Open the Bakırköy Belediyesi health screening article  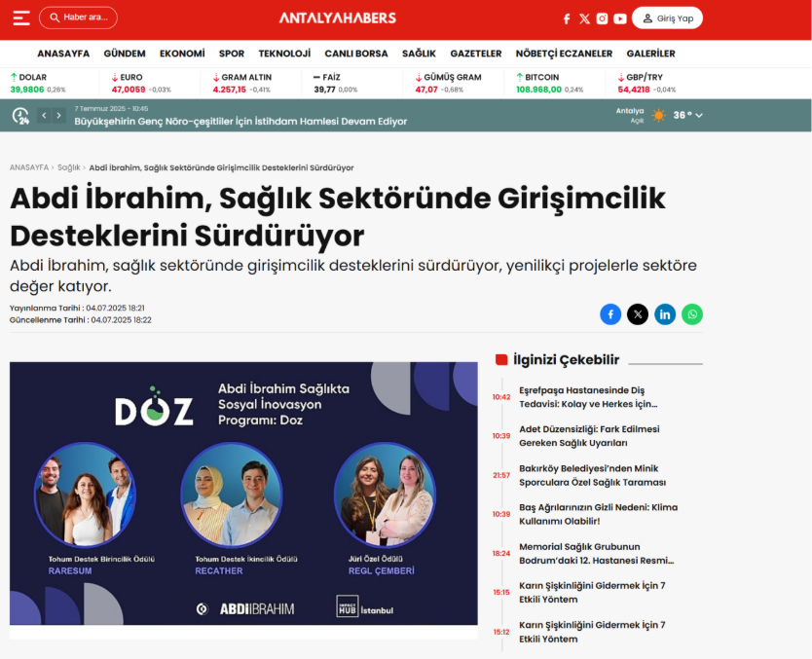(x=593, y=475)
